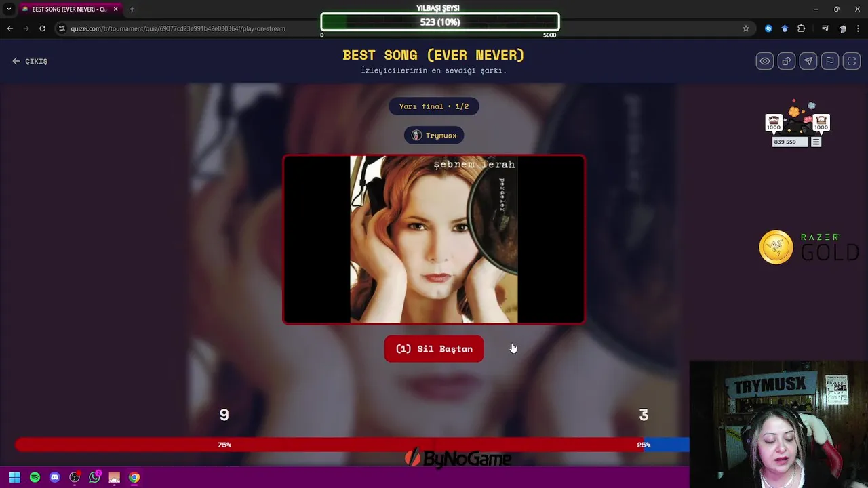The width and height of the screenshot is (868, 488).
Task: Click the dice shuffle icon in quiz toolbar
Action: point(787,61)
